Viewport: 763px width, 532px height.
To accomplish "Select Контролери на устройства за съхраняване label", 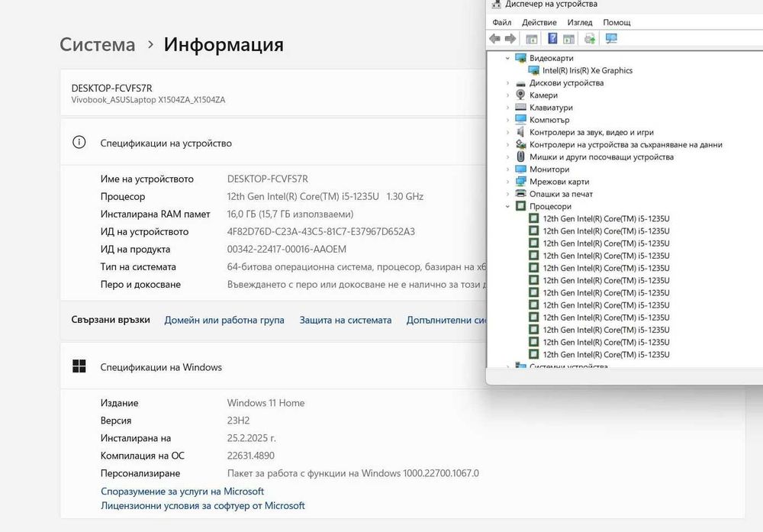I will tap(626, 144).
